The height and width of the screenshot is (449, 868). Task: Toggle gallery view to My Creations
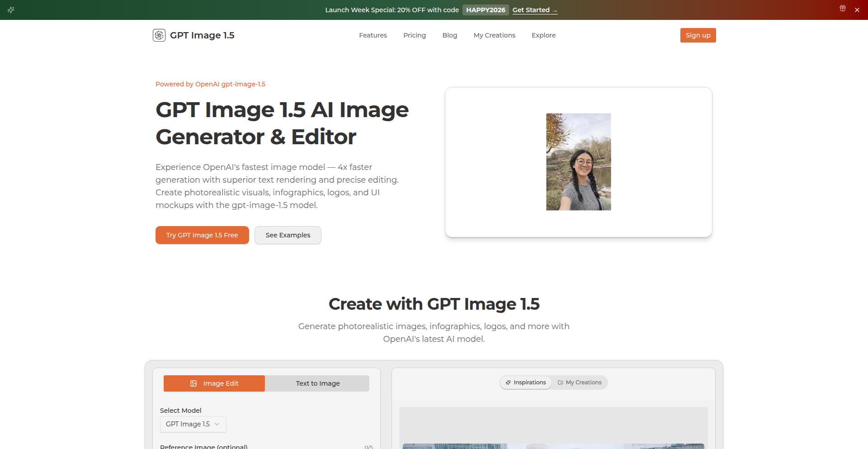point(580,383)
